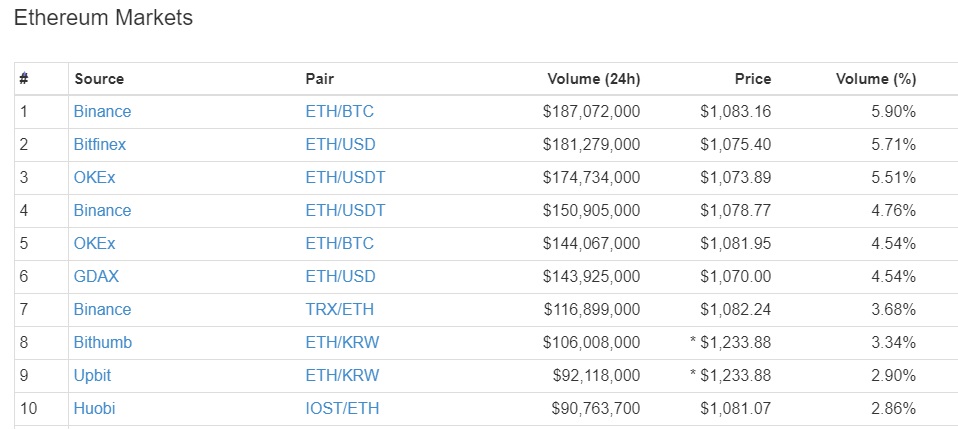Sort by Volume (24h) column header
The height and width of the screenshot is (429, 958).
593,79
